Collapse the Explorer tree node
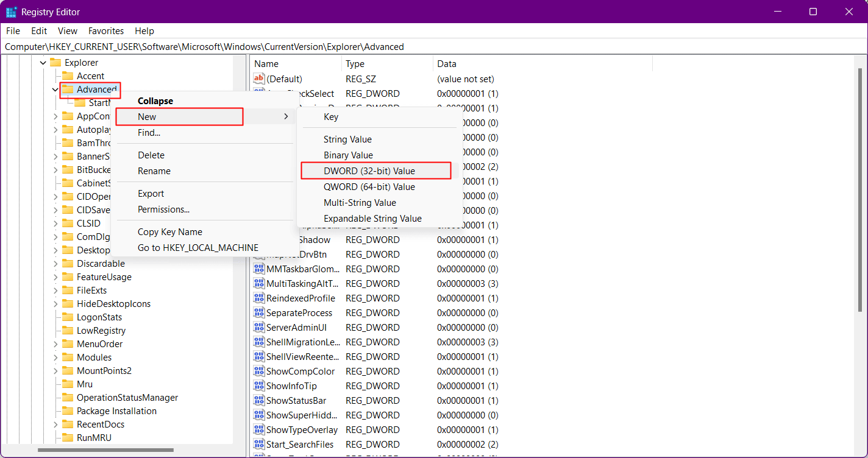The height and width of the screenshot is (458, 868). [43, 62]
